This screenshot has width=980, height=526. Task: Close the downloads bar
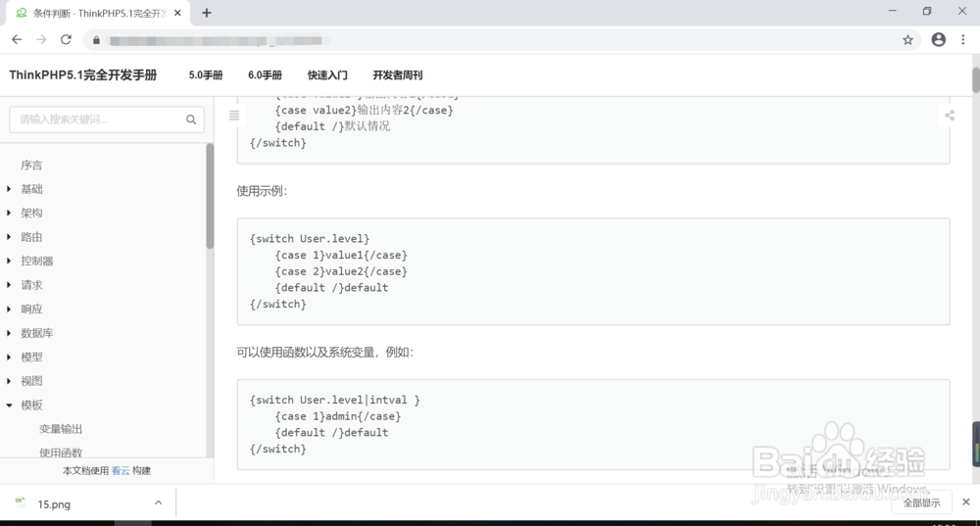tap(965, 502)
